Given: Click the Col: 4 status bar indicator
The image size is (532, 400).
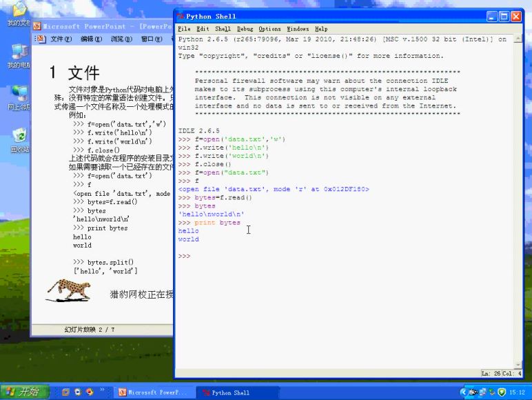Looking at the screenshot, I should point(512,374).
